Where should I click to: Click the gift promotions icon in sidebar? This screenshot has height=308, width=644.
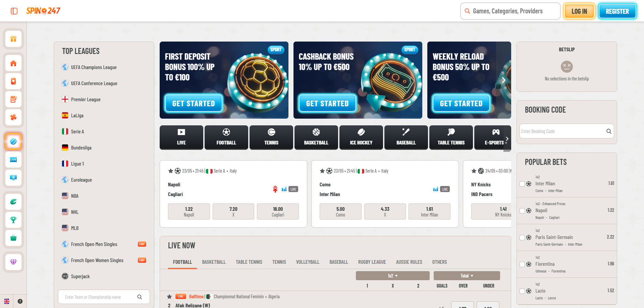[x=13, y=39]
